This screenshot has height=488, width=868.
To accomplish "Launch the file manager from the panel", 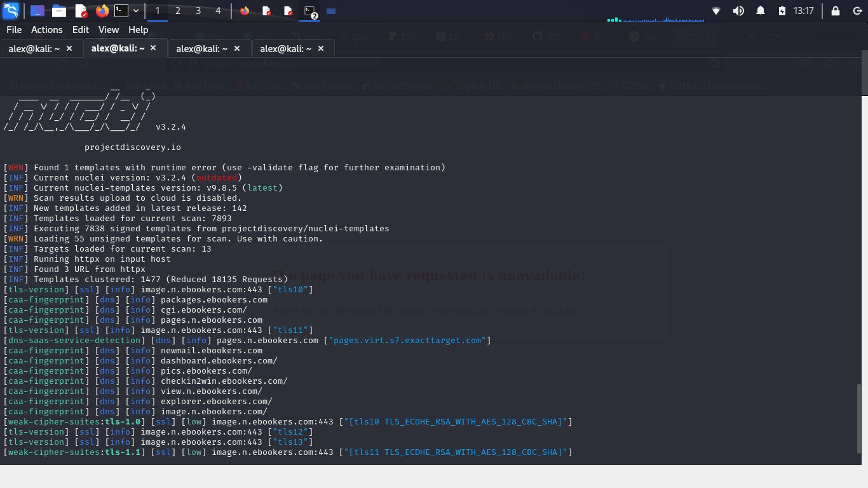I will pos(59,11).
